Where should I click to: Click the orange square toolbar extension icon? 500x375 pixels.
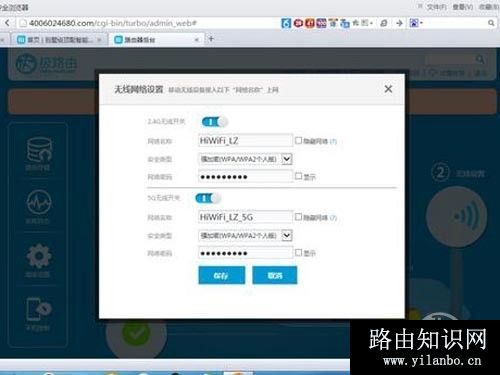click(x=310, y=23)
